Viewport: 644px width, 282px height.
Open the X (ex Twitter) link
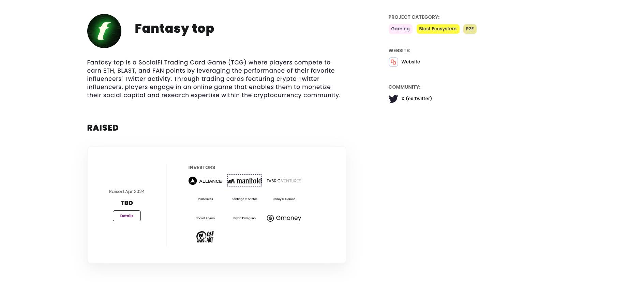(x=417, y=99)
